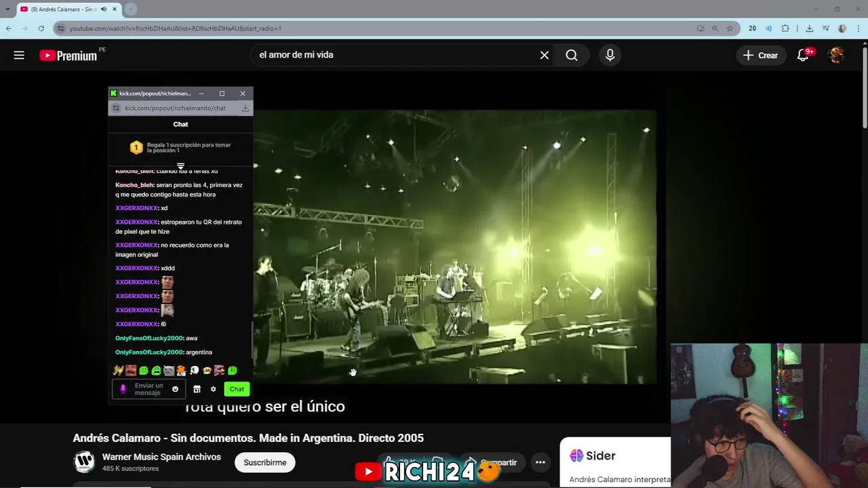Go back in Chrome
868x488 pixels.
[x=9, y=28]
